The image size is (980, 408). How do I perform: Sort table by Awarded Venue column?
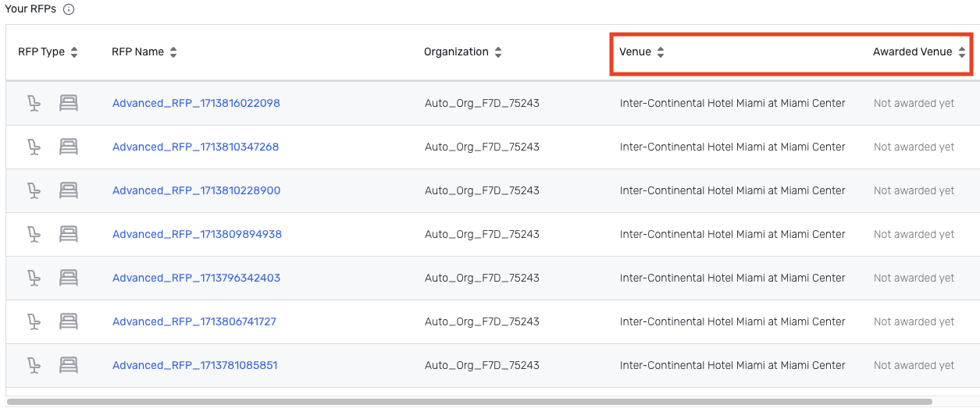(962, 52)
